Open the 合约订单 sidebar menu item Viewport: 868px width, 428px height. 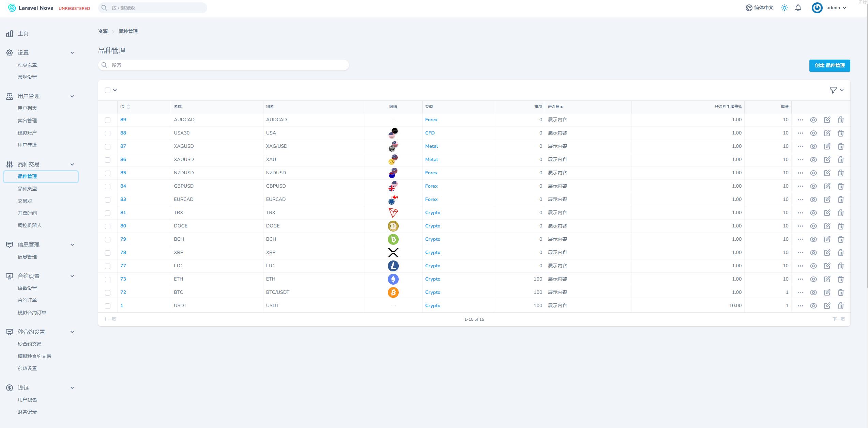coord(27,300)
